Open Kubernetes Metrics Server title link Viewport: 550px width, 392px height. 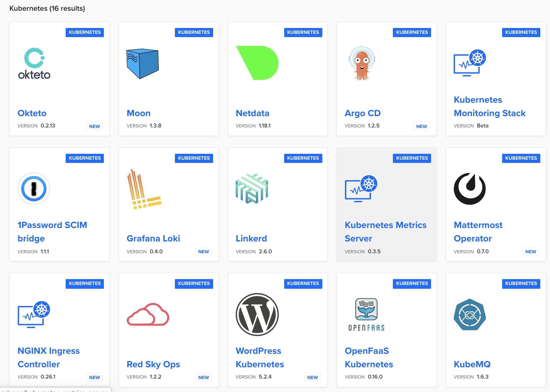pos(386,232)
